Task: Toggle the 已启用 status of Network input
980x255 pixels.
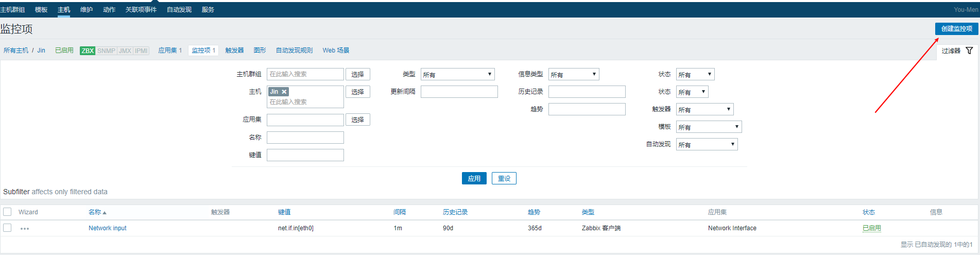Action: point(871,228)
